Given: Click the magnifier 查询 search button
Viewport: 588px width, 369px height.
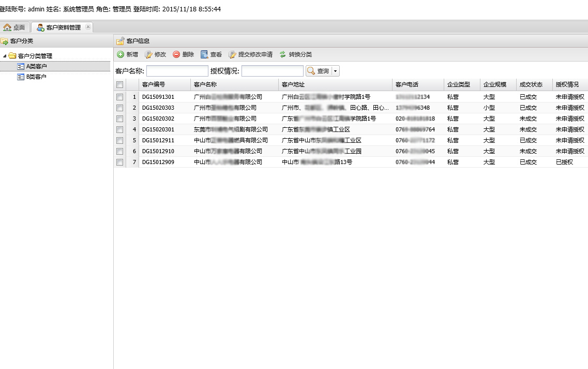Looking at the screenshot, I should 318,71.
